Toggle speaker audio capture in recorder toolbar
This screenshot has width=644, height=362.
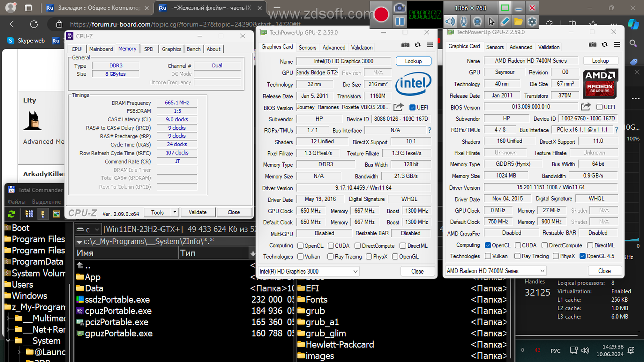tap(450, 21)
